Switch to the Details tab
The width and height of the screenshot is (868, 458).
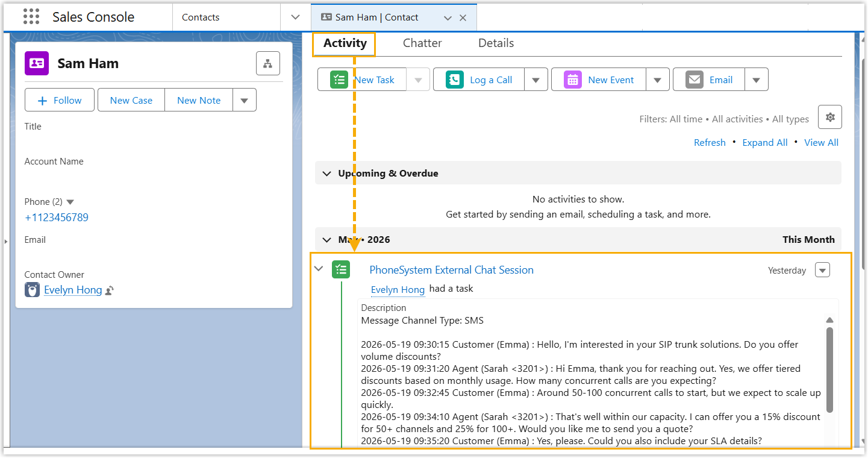click(x=496, y=43)
